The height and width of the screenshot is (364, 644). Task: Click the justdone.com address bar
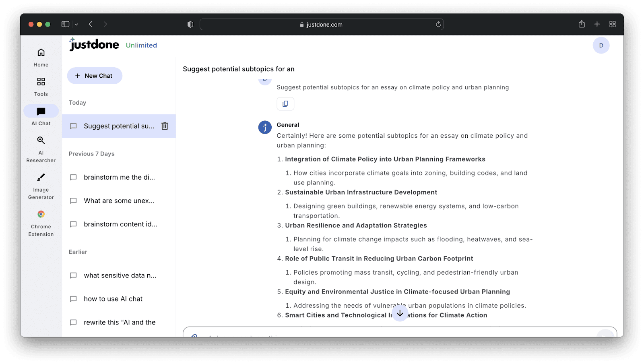[321, 25]
